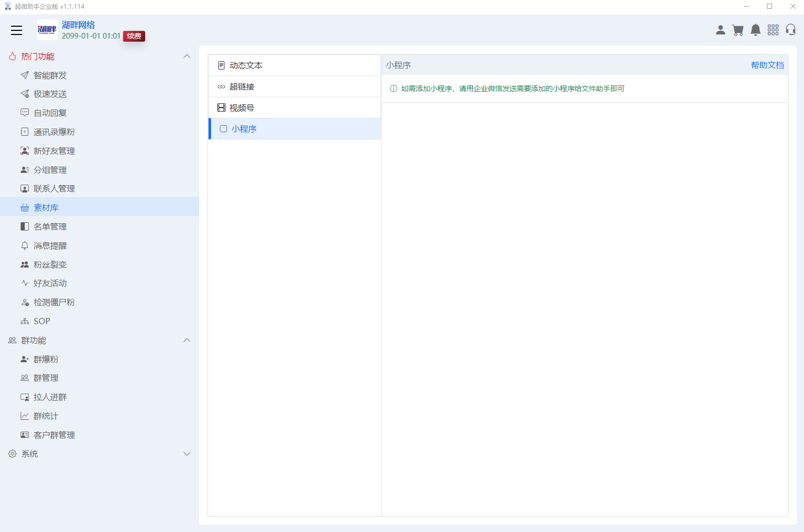Collapse the 群功能 section
The width and height of the screenshot is (804, 532).
click(187, 340)
